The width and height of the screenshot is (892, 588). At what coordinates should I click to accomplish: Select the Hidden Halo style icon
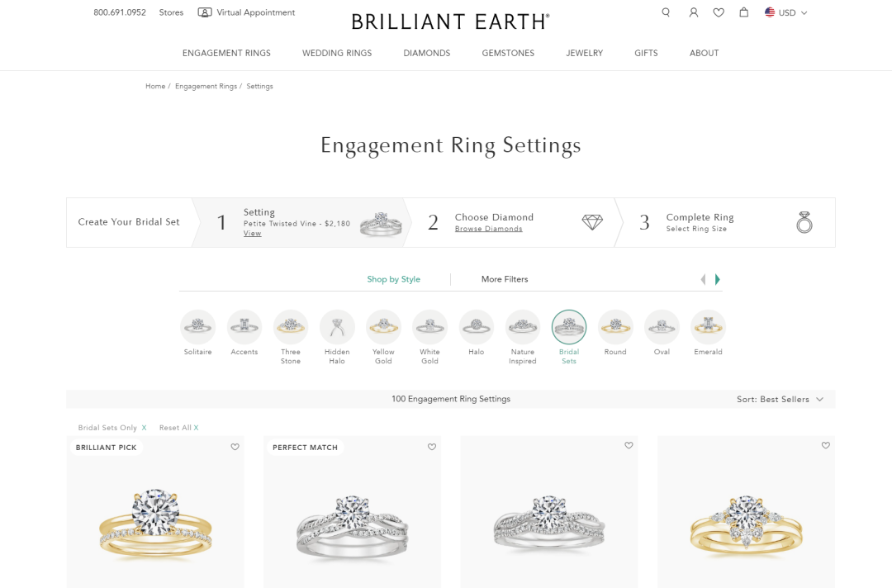(337, 327)
